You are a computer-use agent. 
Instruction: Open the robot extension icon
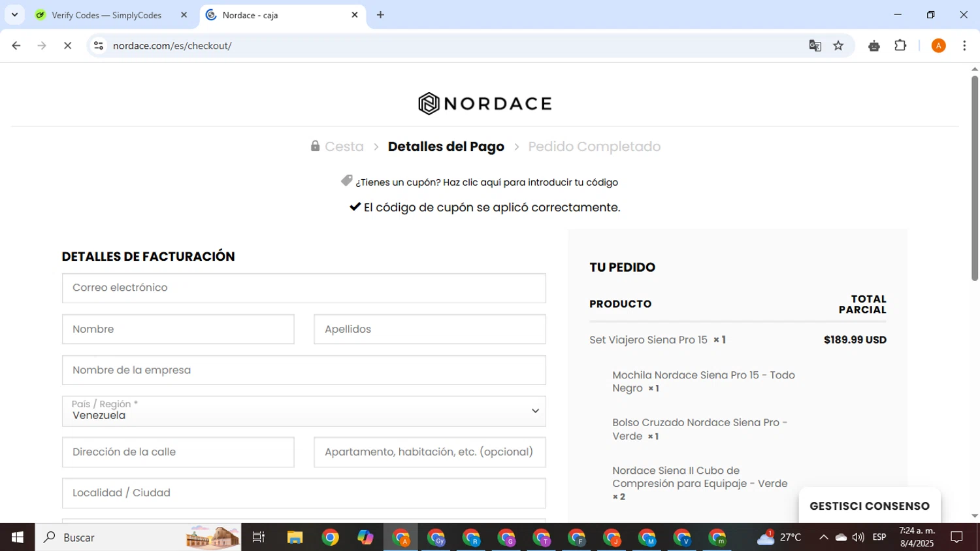tap(874, 46)
